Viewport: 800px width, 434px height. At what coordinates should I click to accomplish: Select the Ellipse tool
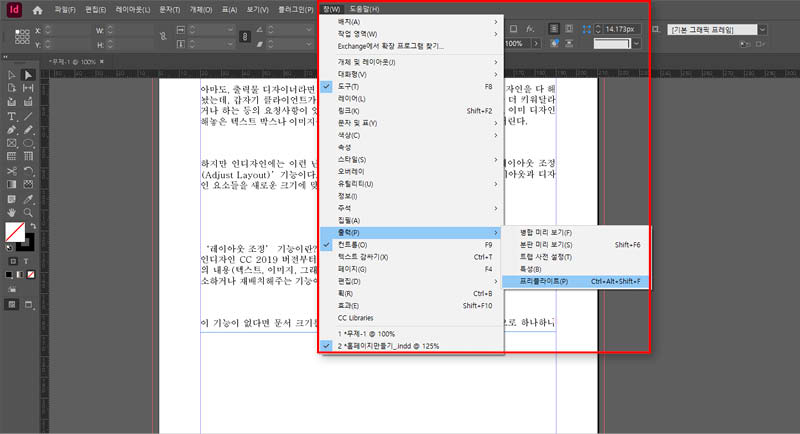click(28, 143)
